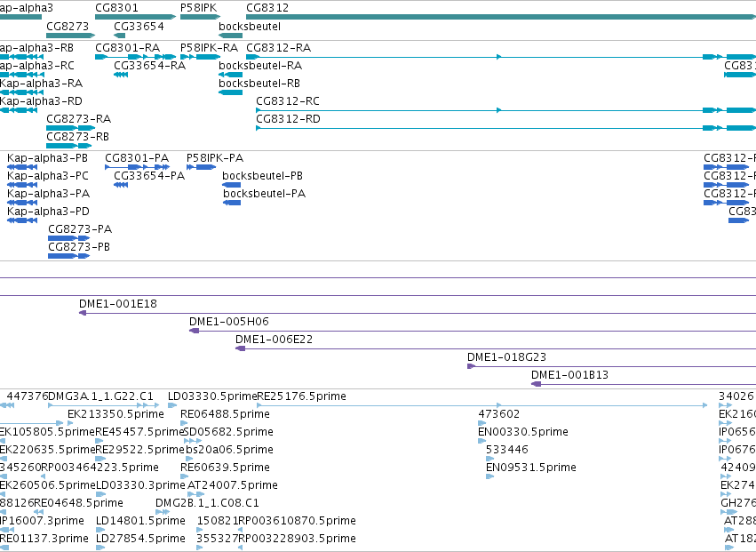Click the CG8312 gene label

point(267,8)
